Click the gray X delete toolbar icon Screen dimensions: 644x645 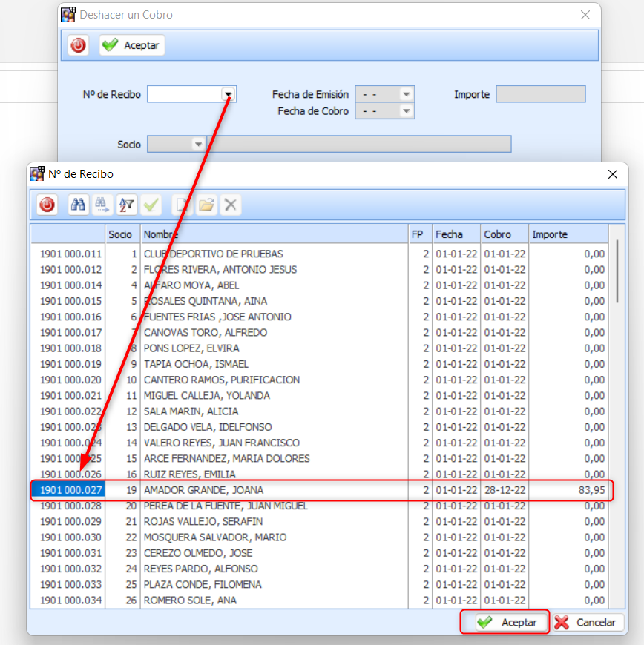tap(231, 205)
